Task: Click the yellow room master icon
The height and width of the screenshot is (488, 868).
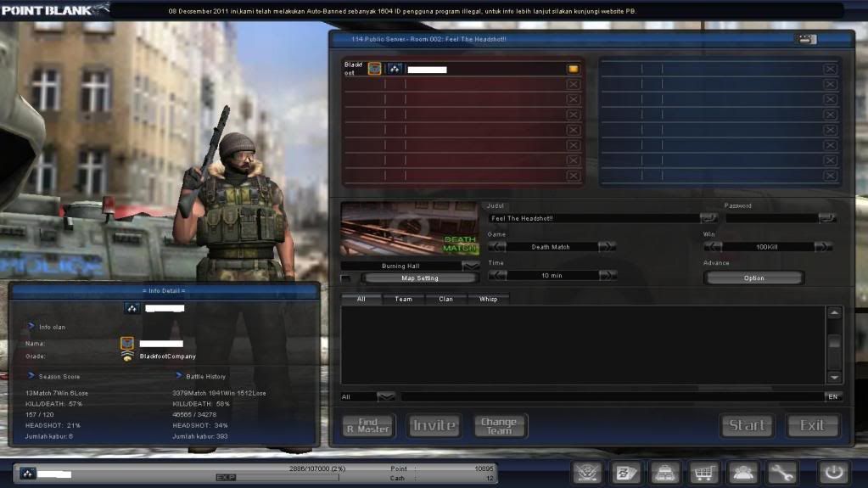Action: pos(573,70)
